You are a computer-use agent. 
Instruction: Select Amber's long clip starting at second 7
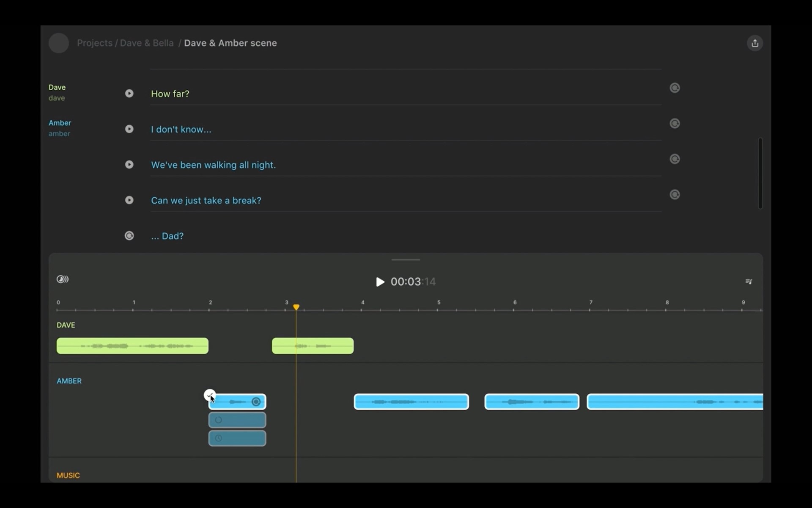(x=675, y=402)
